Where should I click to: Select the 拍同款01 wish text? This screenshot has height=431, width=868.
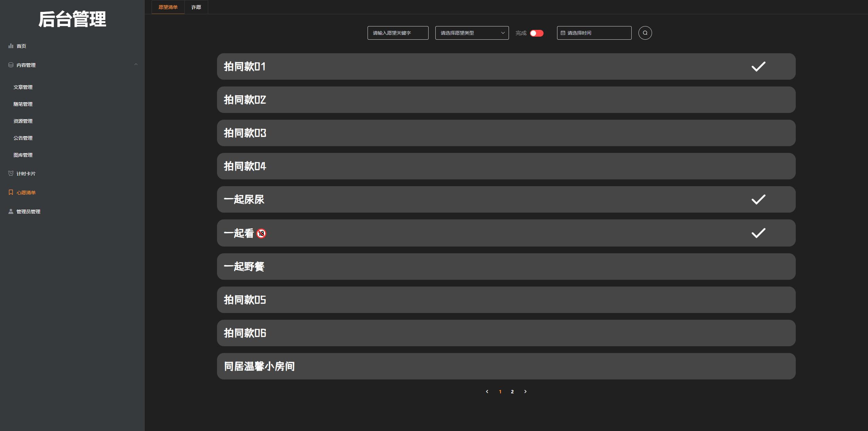pyautogui.click(x=244, y=66)
